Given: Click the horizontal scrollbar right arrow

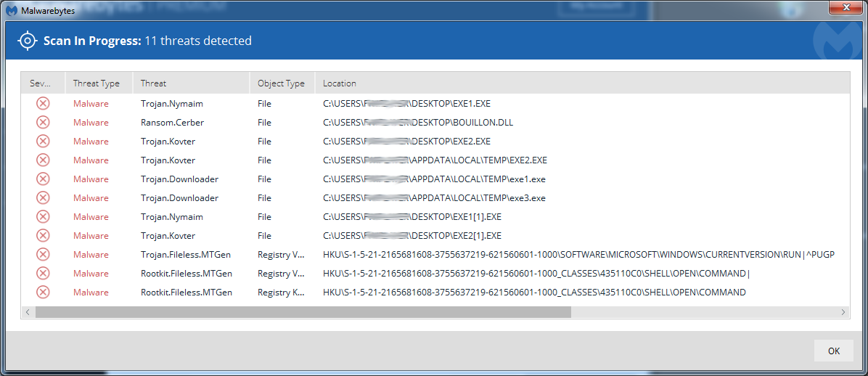Looking at the screenshot, I should tap(843, 312).
